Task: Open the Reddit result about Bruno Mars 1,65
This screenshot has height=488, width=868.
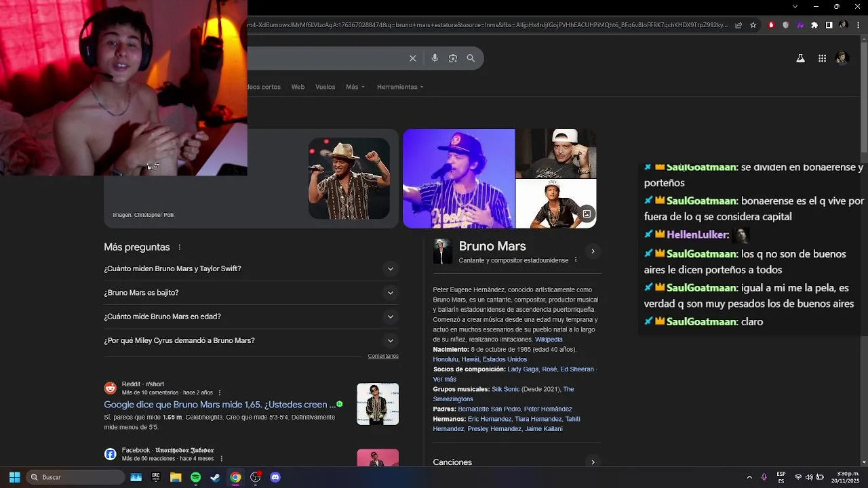Action: (220, 405)
